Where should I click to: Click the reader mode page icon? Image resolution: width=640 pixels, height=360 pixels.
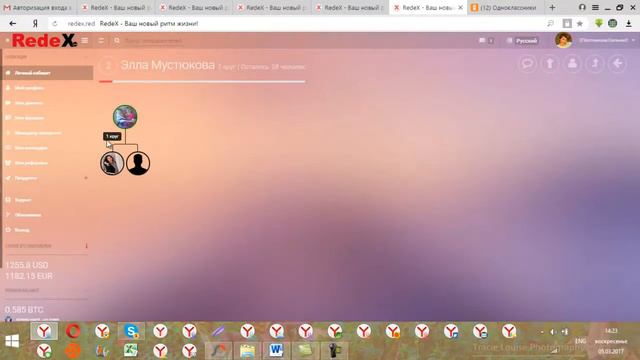coord(567,24)
